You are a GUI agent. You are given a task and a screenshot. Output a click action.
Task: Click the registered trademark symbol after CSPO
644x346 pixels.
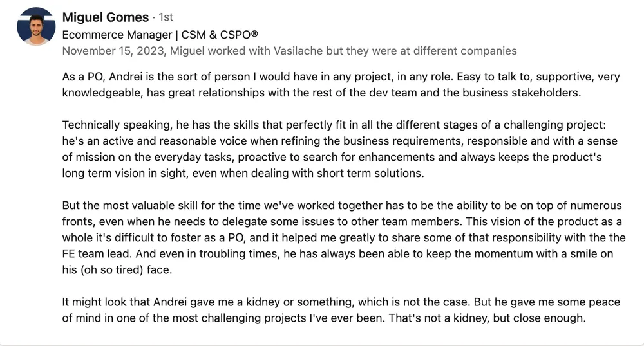pos(254,33)
